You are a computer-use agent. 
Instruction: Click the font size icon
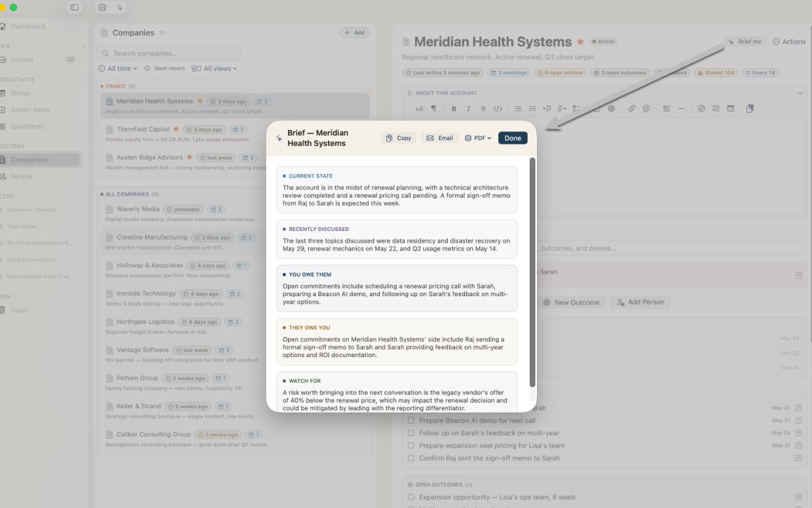[x=420, y=109]
